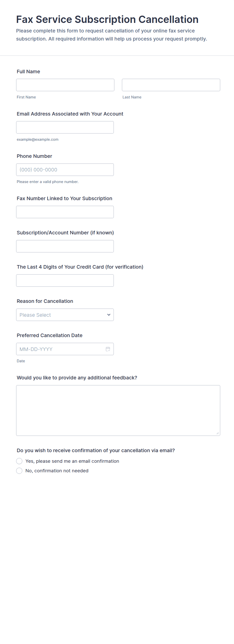This screenshot has height=644, width=234.
Task: Select 'No, confirmation not needed' radio option
Action: tap(19, 471)
